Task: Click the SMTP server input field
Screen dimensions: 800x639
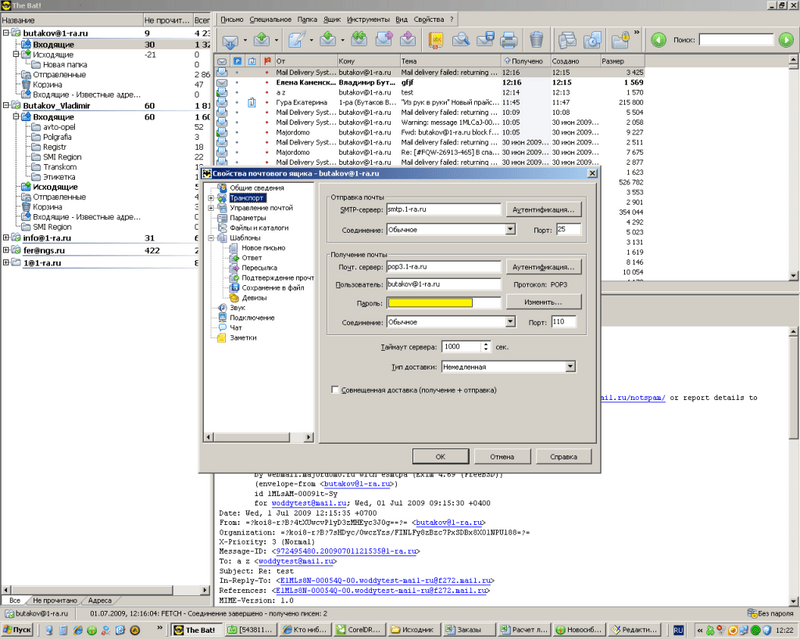Action: pos(443,209)
